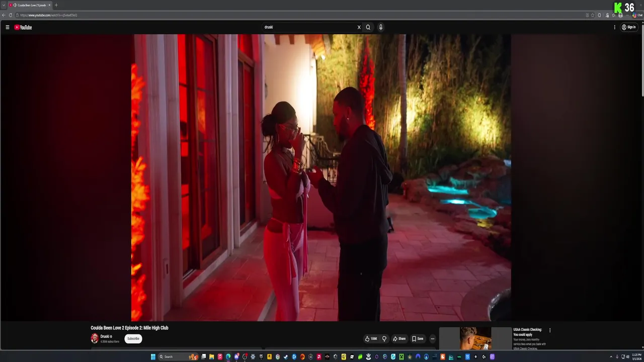Open the Minecraft icon on the taskbar
Screen dimensions: 644x362
pyautogui.click(x=401, y=357)
